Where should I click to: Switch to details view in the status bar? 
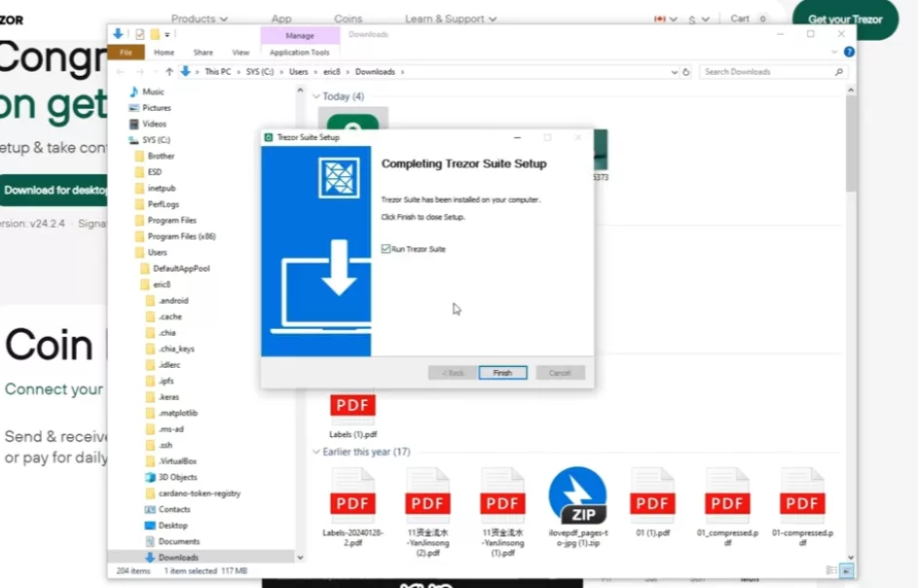click(831, 570)
